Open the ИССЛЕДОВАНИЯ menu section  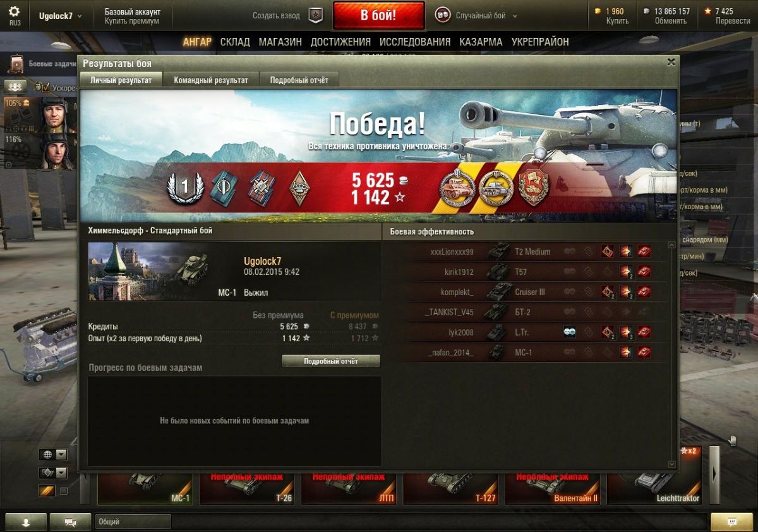(415, 42)
